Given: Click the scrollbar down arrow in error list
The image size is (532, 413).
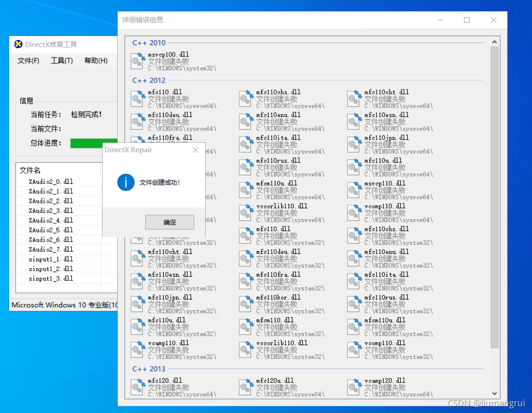Looking at the screenshot, I should [x=494, y=393].
